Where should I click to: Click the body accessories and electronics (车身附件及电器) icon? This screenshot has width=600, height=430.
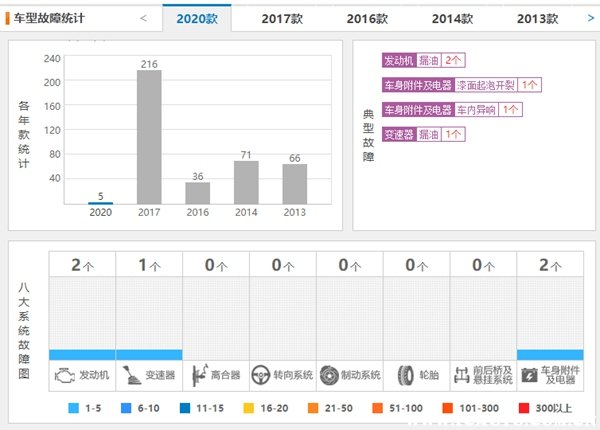[x=529, y=375]
